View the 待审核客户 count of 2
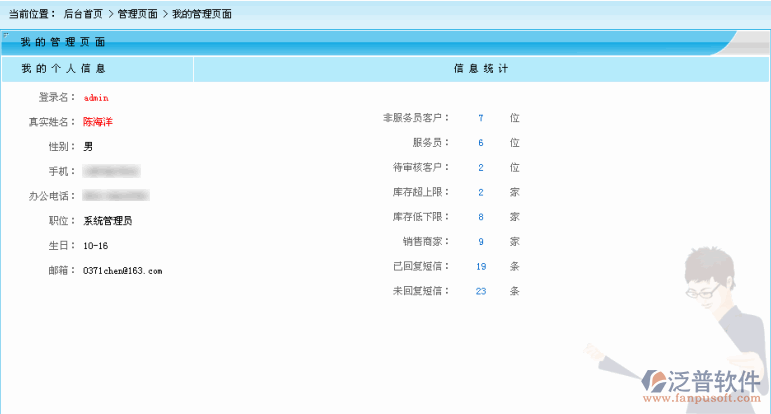This screenshot has width=771, height=414. (481, 167)
